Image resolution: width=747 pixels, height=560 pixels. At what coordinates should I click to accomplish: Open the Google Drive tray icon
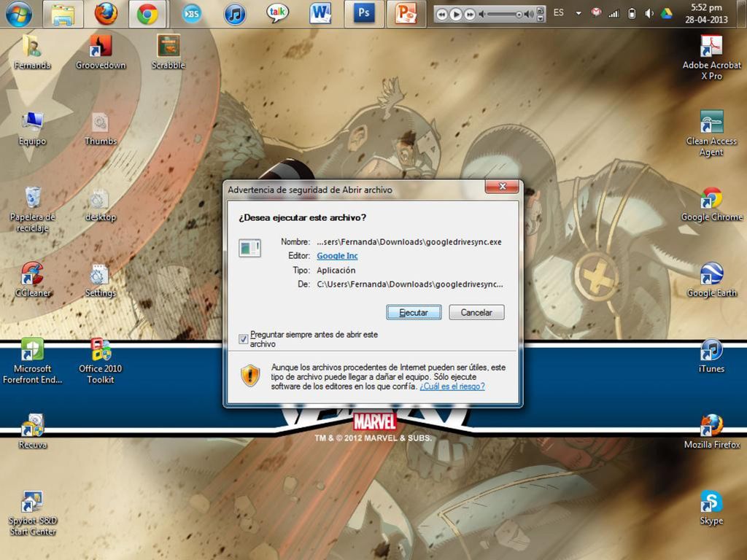coord(666,13)
